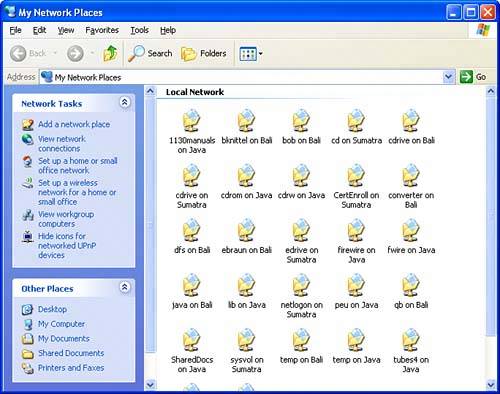Click Hide icons for networked UPnP devices

pyautogui.click(x=67, y=246)
